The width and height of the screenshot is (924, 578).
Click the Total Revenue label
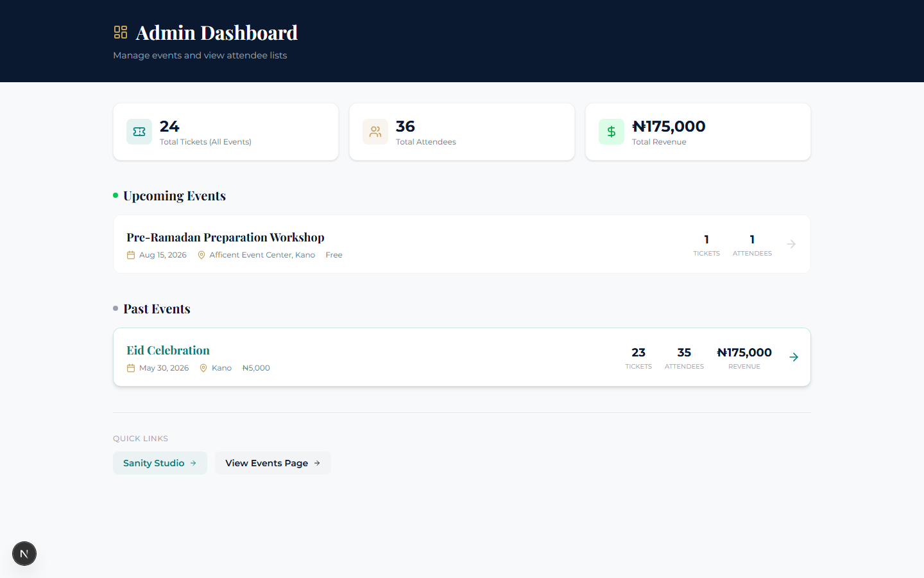point(659,142)
